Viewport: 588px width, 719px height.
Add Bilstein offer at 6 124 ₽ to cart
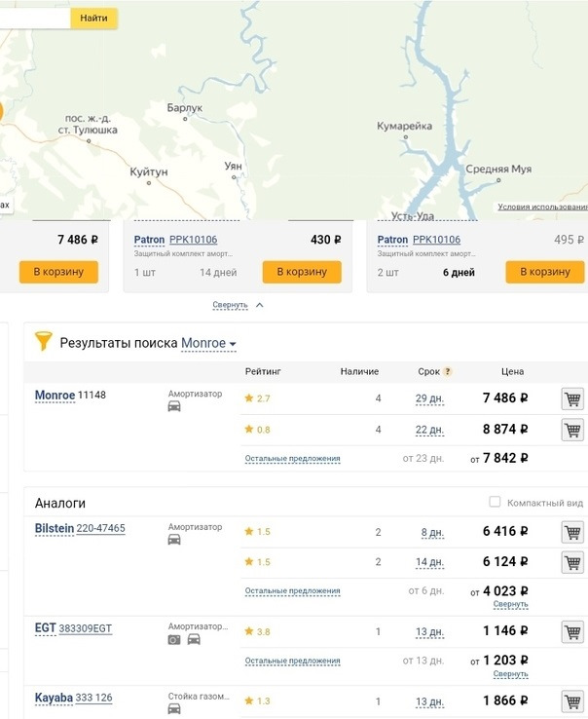pos(572,562)
